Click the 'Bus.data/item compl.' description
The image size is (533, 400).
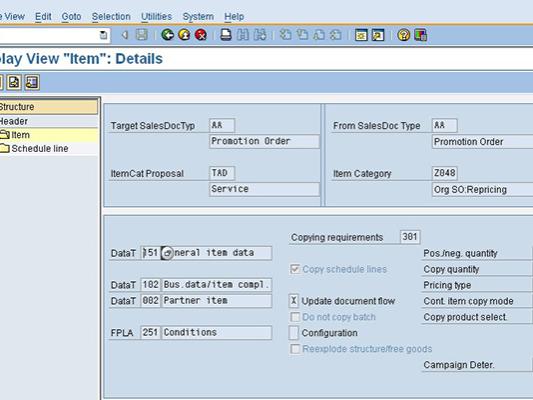click(217, 284)
